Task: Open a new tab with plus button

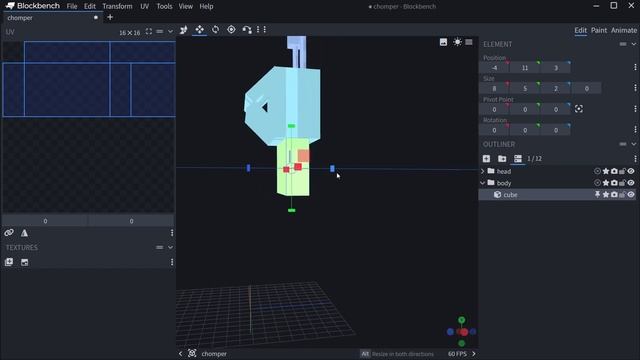Action: [110, 18]
